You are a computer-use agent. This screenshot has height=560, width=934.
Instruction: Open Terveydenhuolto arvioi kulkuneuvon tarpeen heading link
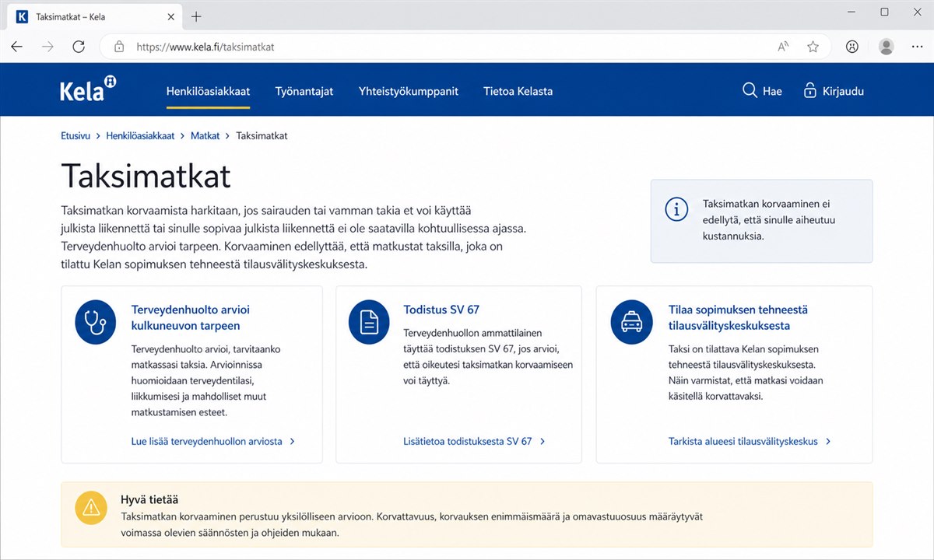pos(191,317)
